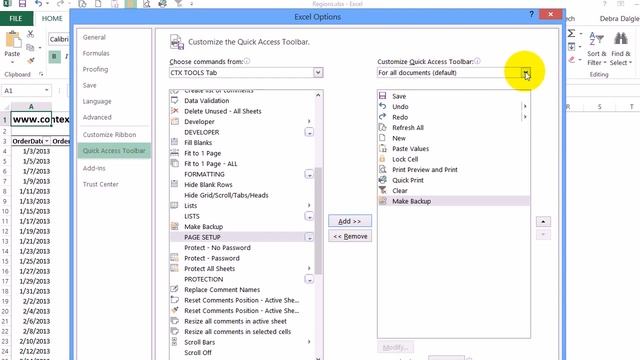Open the FILE tab in Excel

pyautogui.click(x=16, y=19)
